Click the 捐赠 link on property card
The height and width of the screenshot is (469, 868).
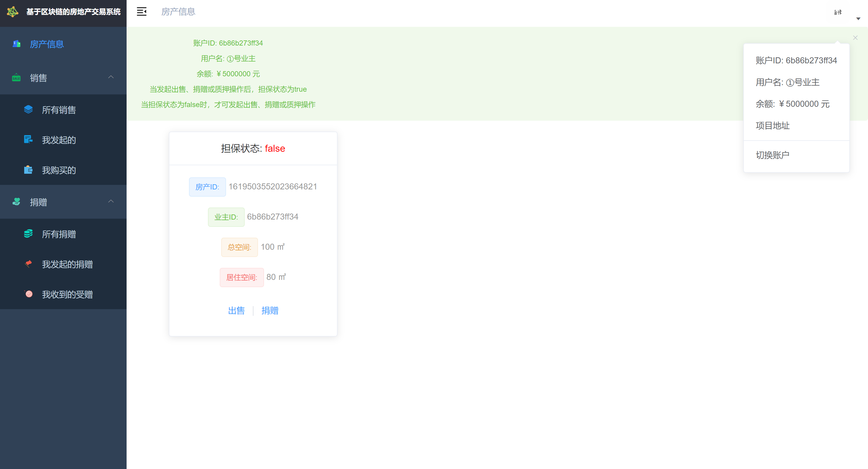269,311
